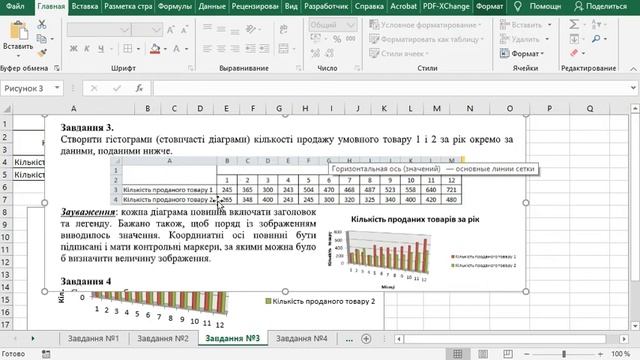Open the font name combo box
This screenshot has width=640, height=360.
coord(99,29)
